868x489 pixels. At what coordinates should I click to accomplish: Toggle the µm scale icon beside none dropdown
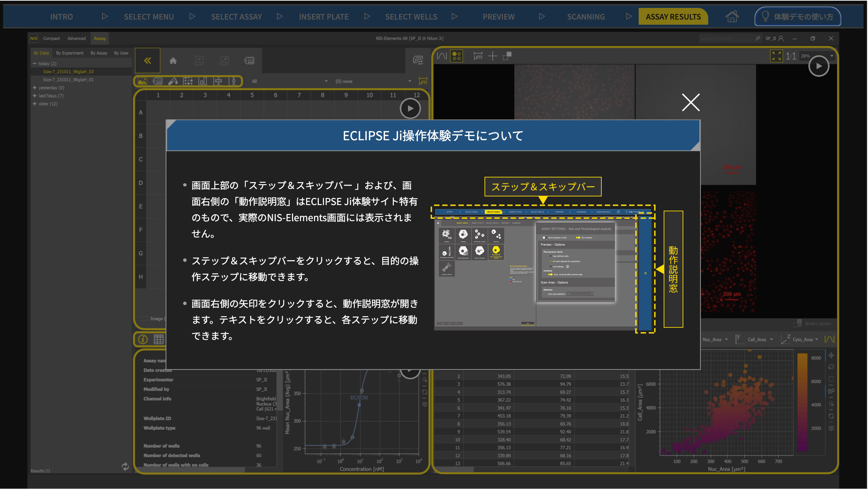(423, 81)
